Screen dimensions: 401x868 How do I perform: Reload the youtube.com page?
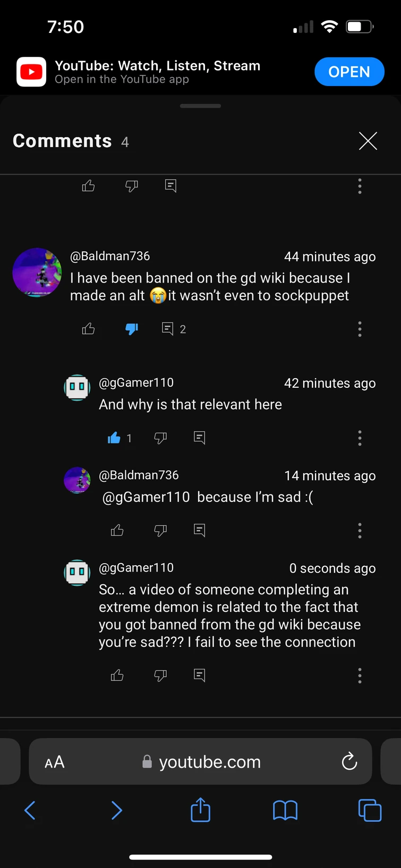coord(349,762)
